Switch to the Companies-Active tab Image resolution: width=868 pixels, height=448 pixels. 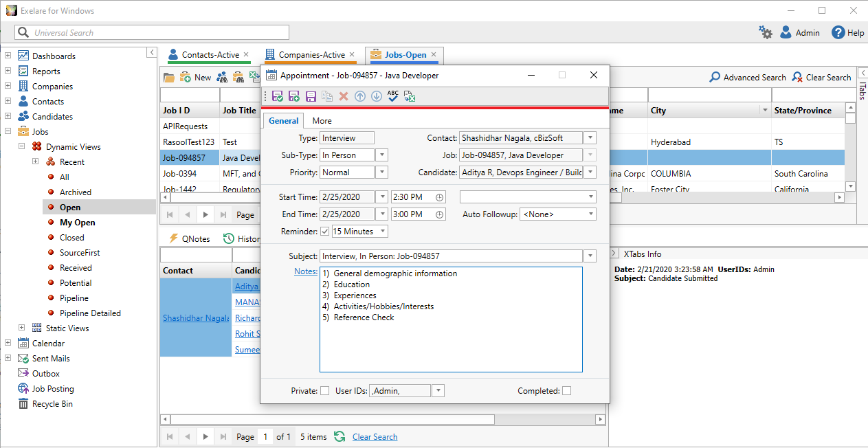click(311, 55)
